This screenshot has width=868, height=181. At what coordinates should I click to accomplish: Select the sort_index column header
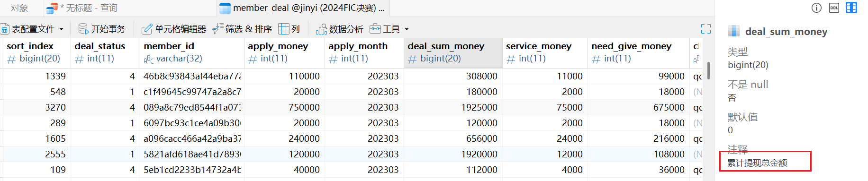pyautogui.click(x=37, y=52)
